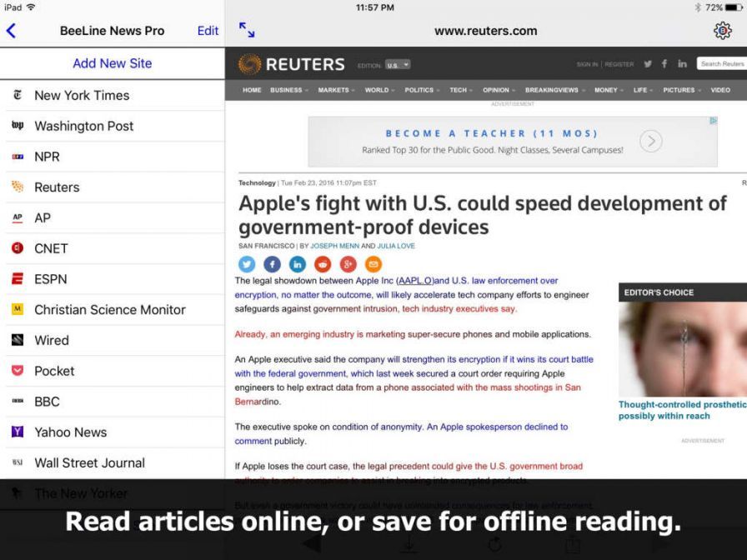Open Editor's Choice prosthetics thumbnail
This screenshot has height=560, width=747.
tap(682, 348)
